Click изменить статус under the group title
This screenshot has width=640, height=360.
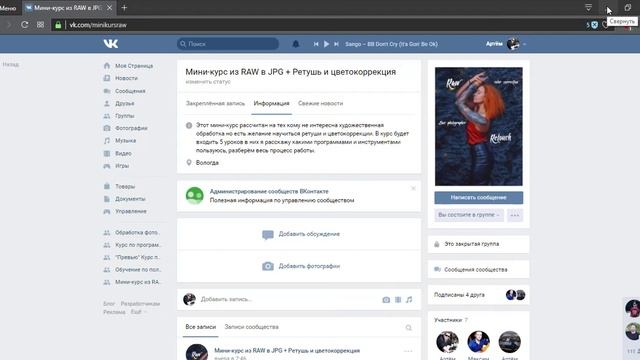click(208, 82)
